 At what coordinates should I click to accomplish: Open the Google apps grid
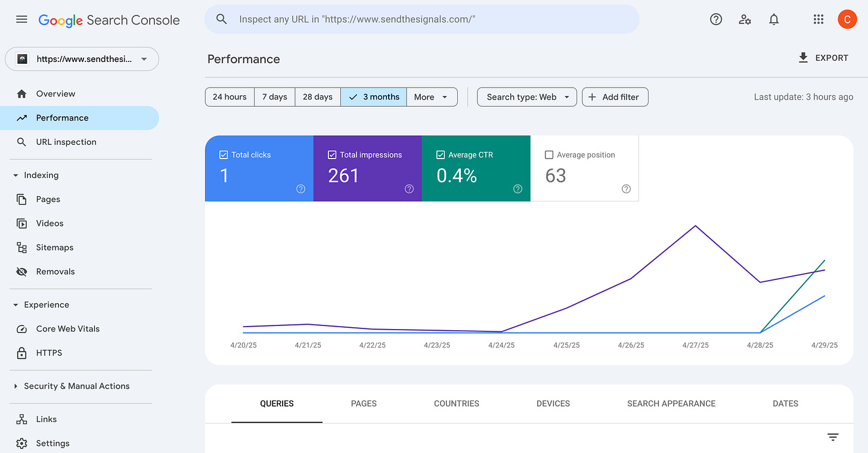tap(819, 19)
